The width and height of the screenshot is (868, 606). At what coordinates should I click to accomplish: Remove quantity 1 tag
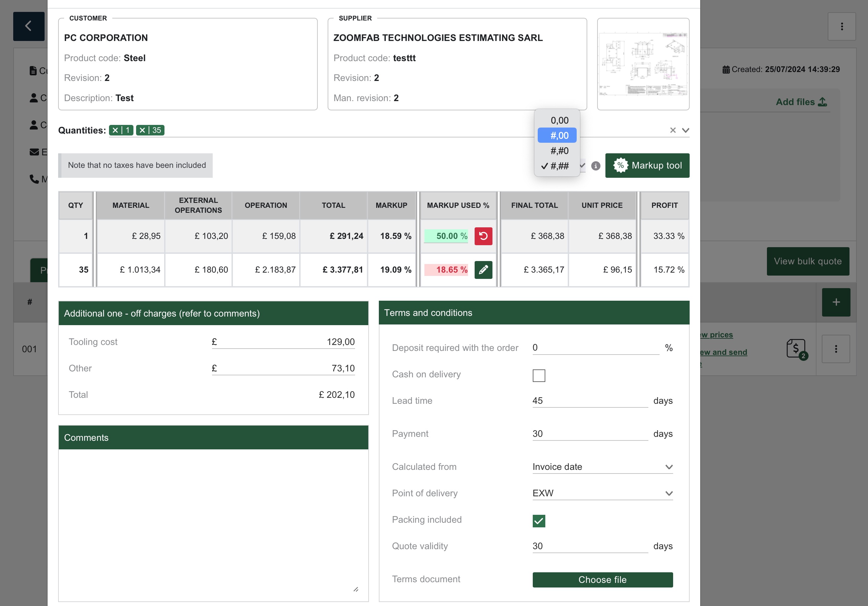115,130
